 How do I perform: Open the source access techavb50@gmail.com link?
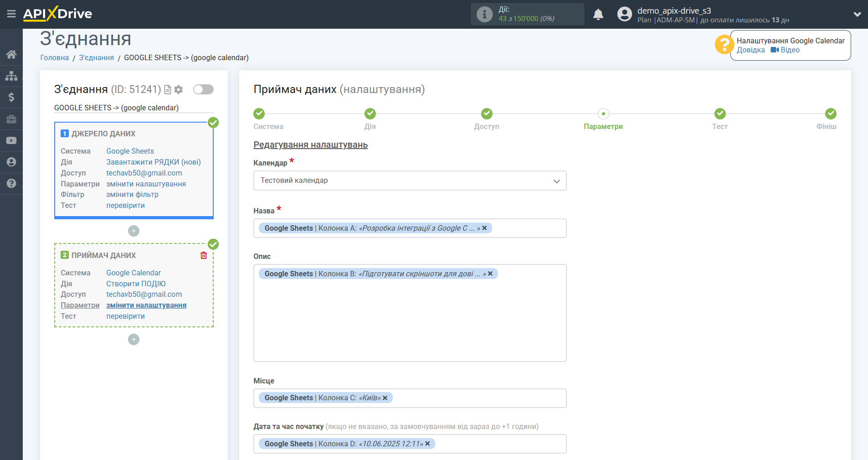tap(144, 173)
